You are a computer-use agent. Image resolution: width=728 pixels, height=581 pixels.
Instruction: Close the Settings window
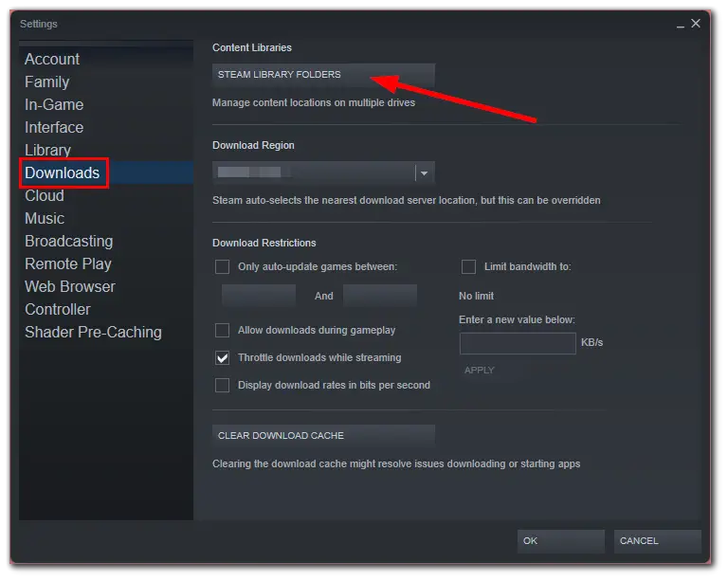point(696,23)
